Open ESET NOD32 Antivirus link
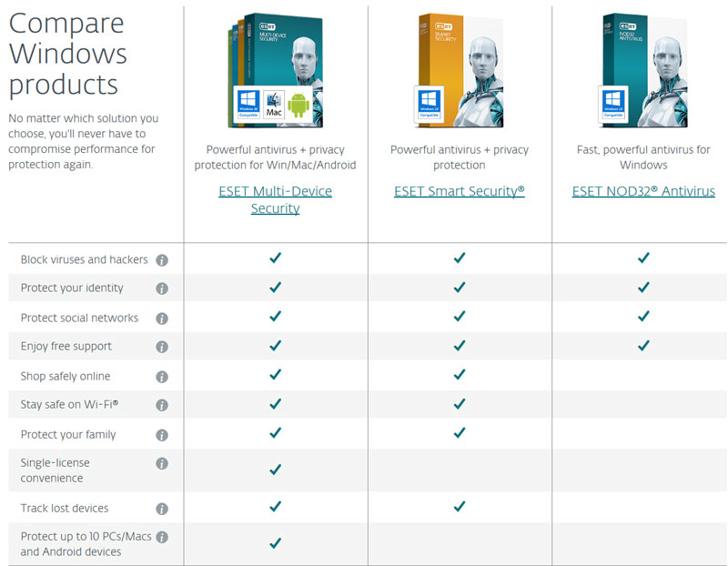This screenshot has width=728, height=566. click(x=643, y=191)
